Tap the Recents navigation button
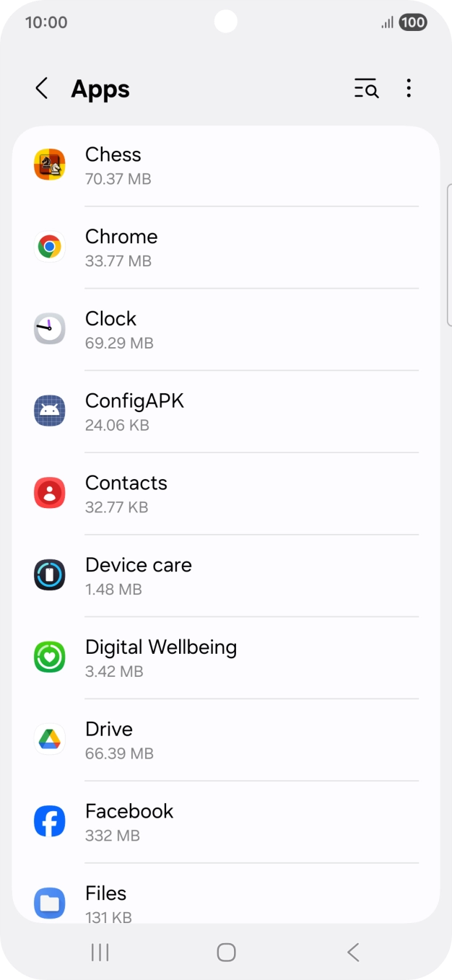 click(99, 952)
